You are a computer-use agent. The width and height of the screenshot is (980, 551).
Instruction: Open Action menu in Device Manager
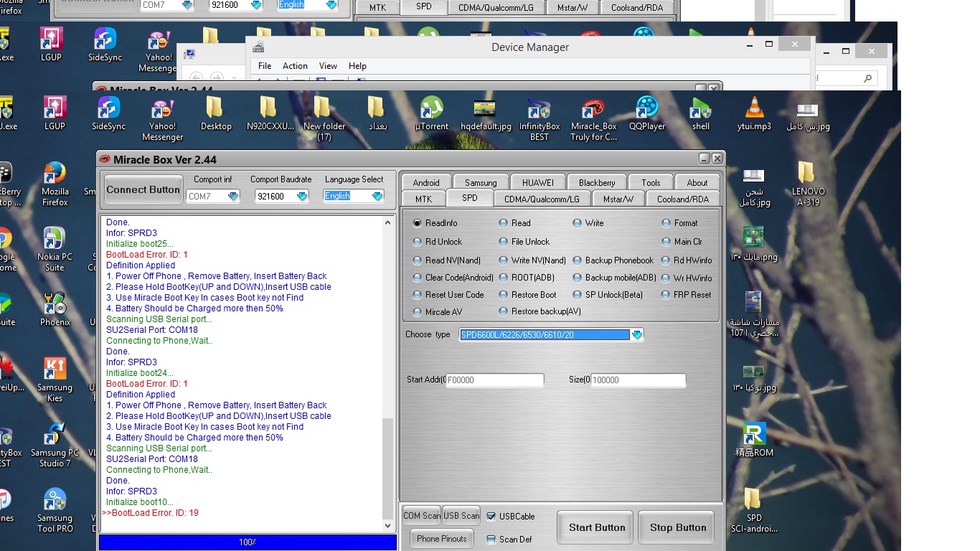(295, 65)
